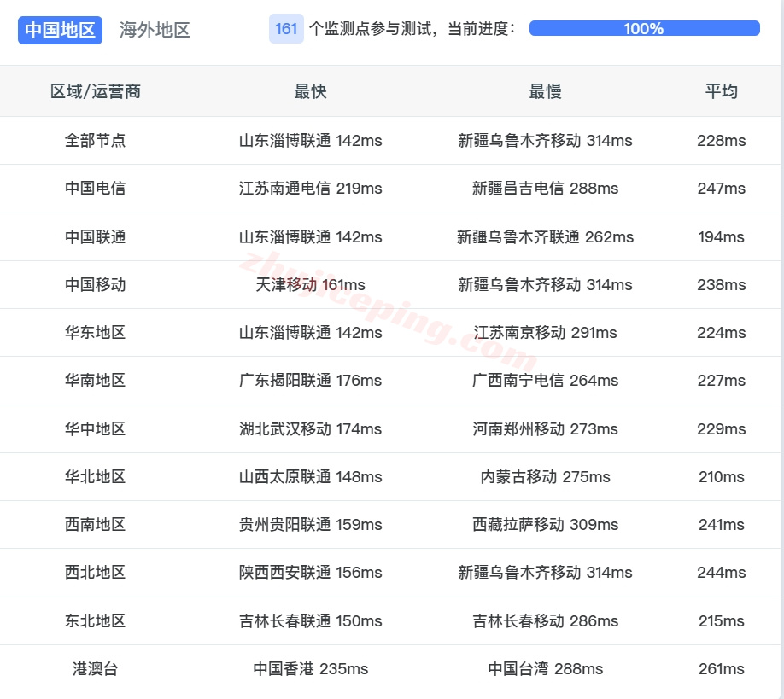Click the 最慢 column header

pyautogui.click(x=545, y=91)
